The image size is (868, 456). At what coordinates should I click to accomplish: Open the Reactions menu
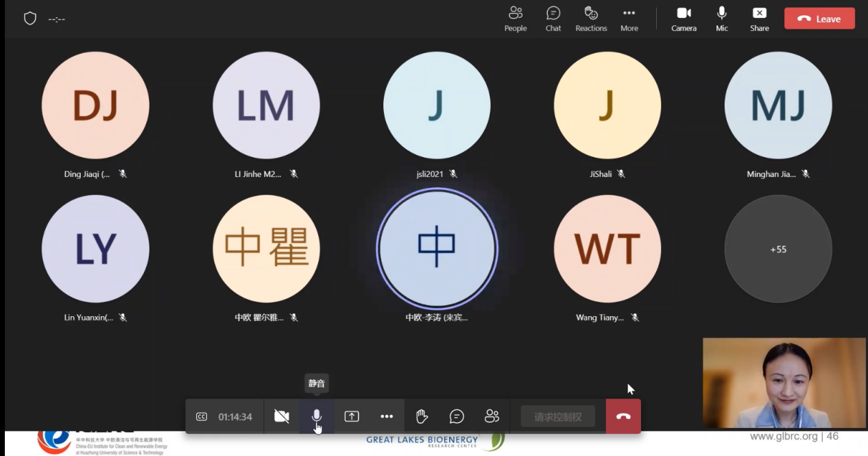coord(591,19)
